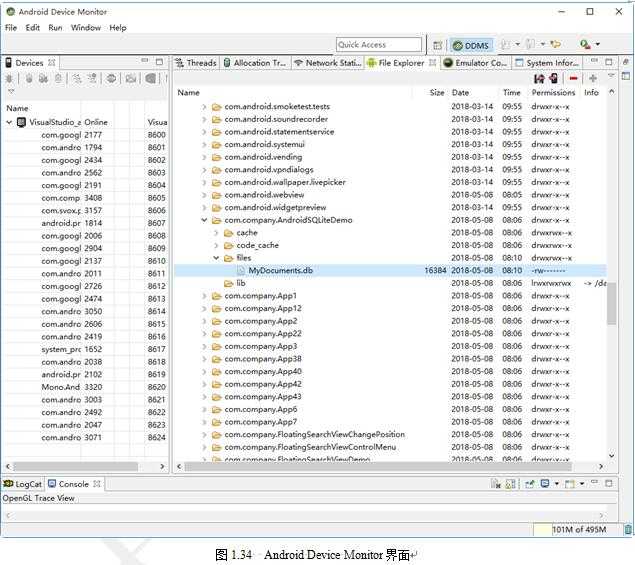Click the Dump HPROF file icon
Image resolution: width=635 pixels, height=565 pixels.
pyautogui.click(x=43, y=79)
